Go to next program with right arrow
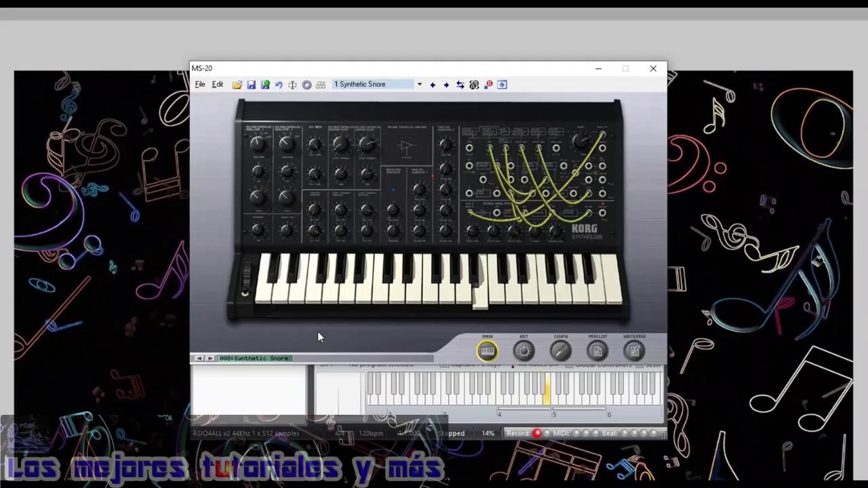The image size is (868, 488). click(446, 85)
